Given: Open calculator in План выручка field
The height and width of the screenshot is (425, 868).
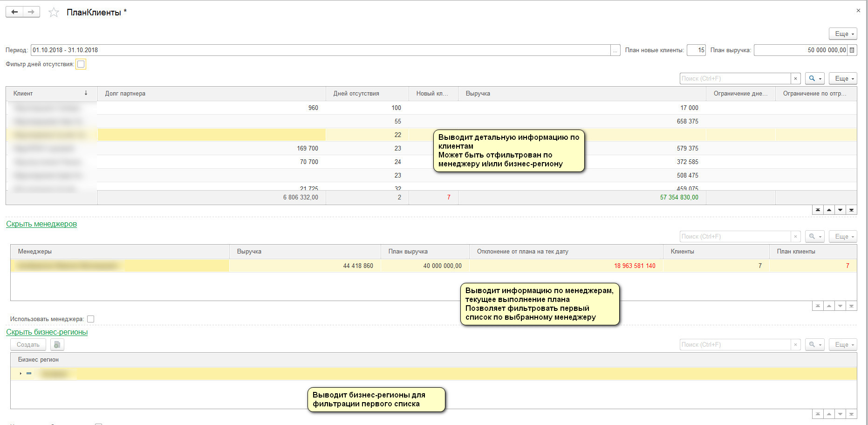Looking at the screenshot, I should tap(852, 50).
